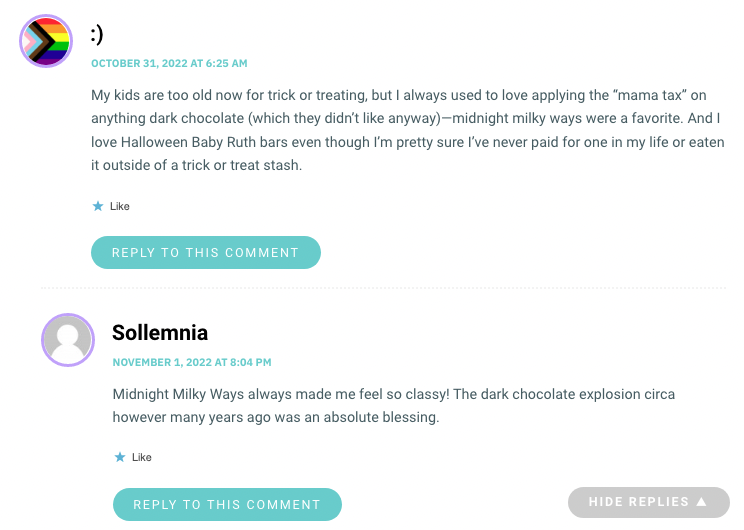This screenshot has width=744, height=530.
Task: Open the October 31, 2022 timestamp permalink
Action: (x=169, y=63)
